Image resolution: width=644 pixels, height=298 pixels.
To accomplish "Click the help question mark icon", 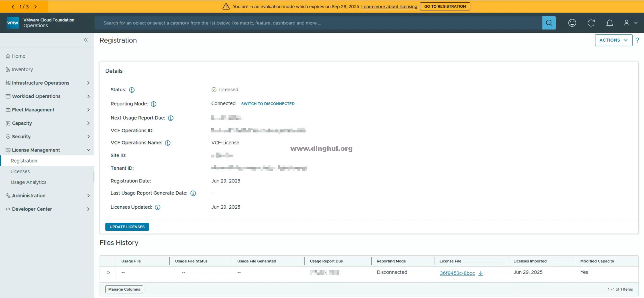I will tap(637, 40).
